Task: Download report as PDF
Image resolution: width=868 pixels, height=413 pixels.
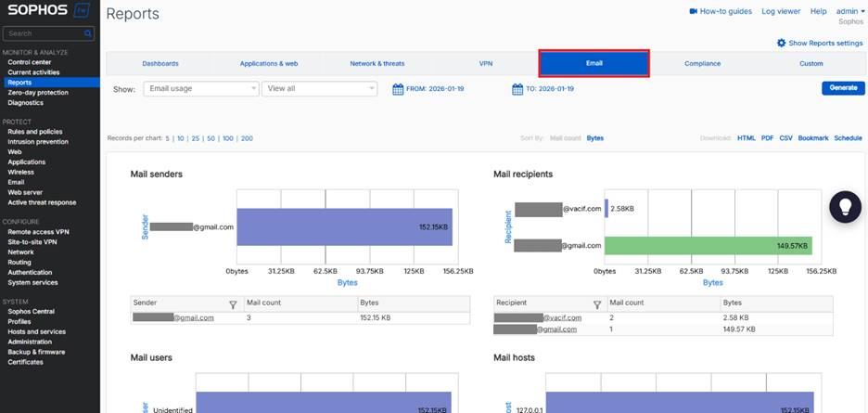Action: [767, 138]
